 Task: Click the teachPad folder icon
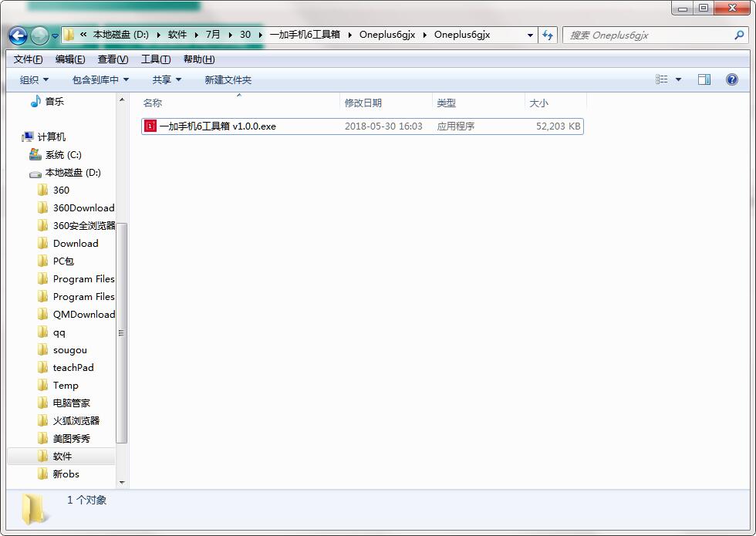click(43, 367)
